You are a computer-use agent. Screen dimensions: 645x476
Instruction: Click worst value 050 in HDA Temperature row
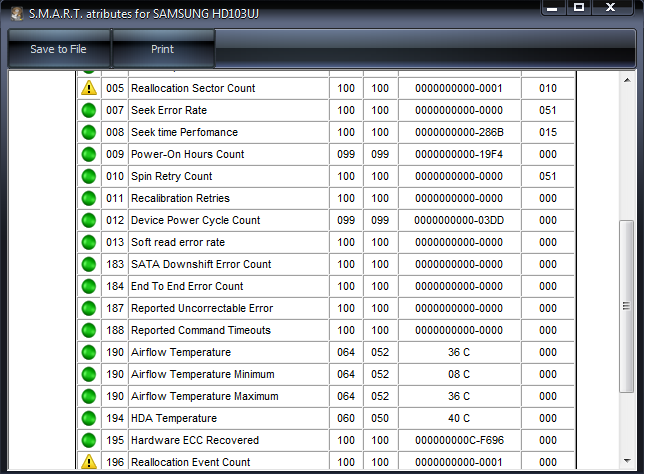[380, 418]
